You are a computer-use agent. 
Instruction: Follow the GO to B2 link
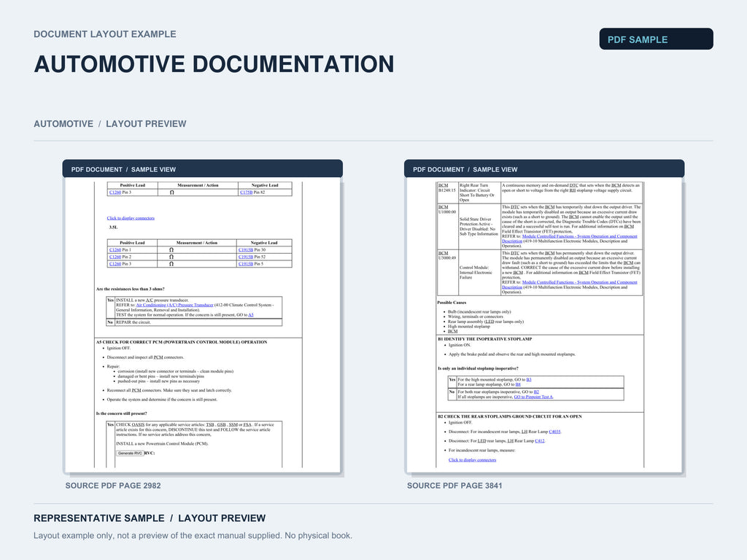pyautogui.click(x=536, y=392)
